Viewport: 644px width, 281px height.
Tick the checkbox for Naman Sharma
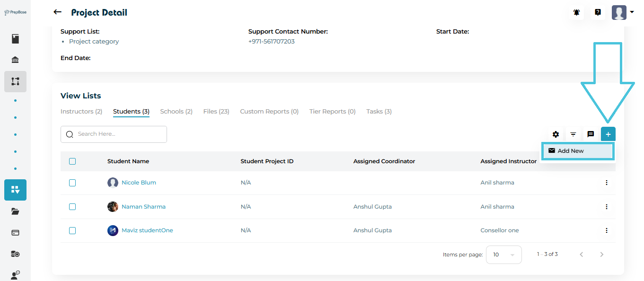tap(72, 207)
